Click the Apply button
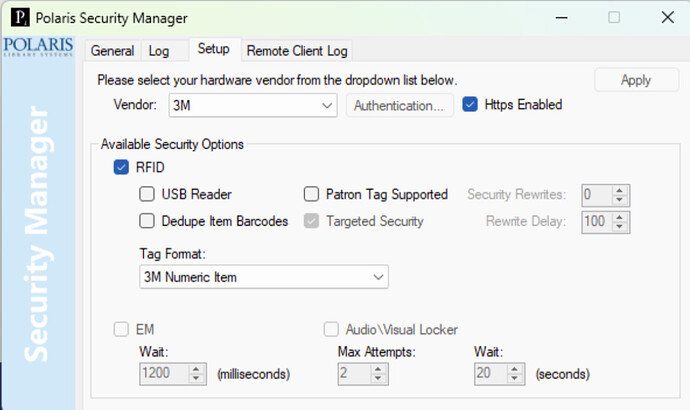The image size is (690, 410). 636,80
